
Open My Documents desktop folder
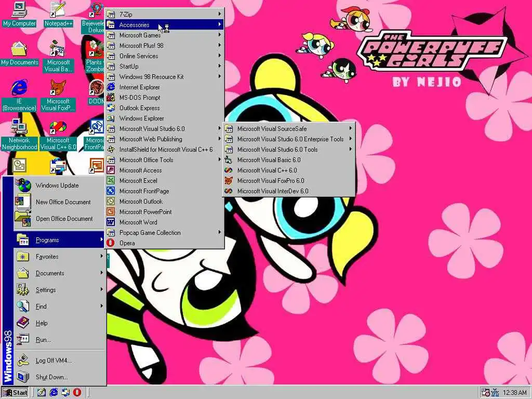point(19,54)
